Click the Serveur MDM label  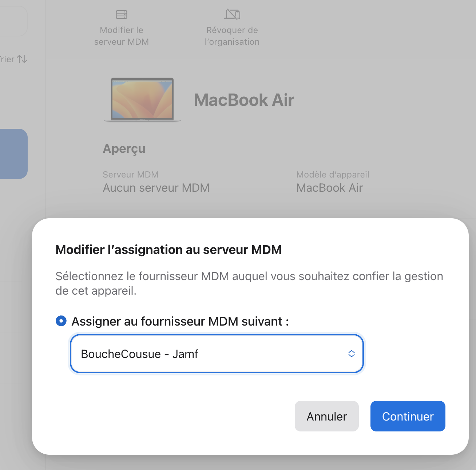(x=131, y=175)
